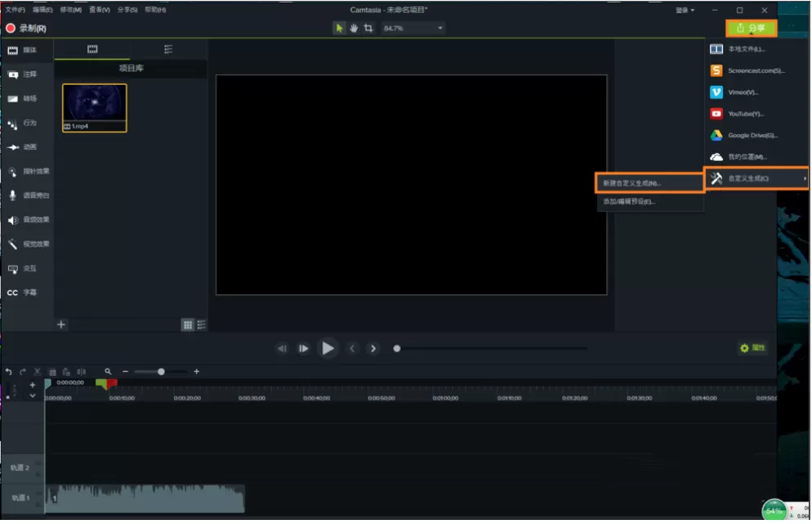
Task: Open the File menu in menu bar
Action: [x=15, y=10]
